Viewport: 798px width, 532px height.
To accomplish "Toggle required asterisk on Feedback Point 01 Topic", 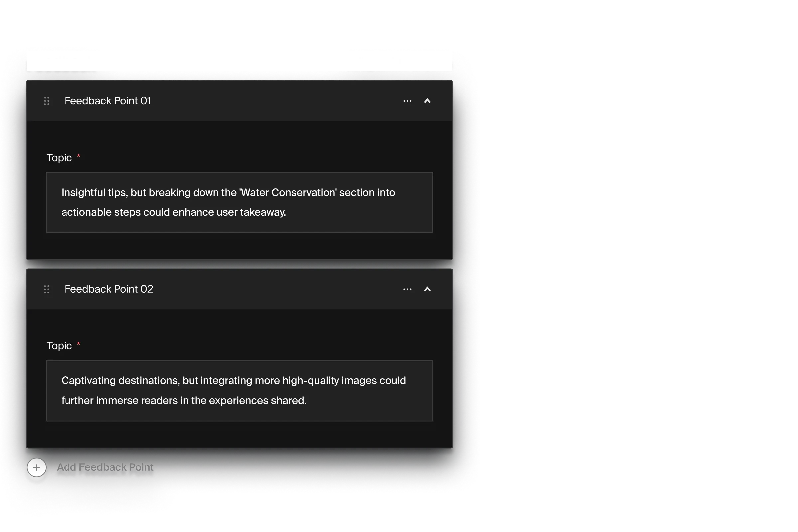I will point(78,157).
